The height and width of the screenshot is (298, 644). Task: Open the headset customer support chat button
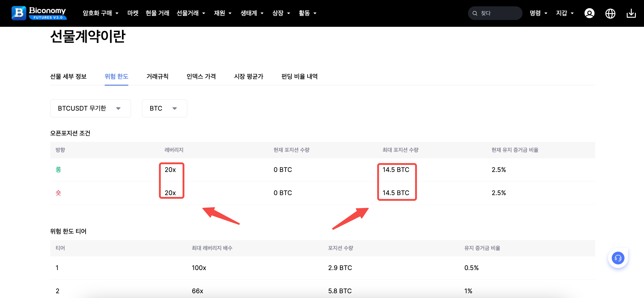point(618,258)
